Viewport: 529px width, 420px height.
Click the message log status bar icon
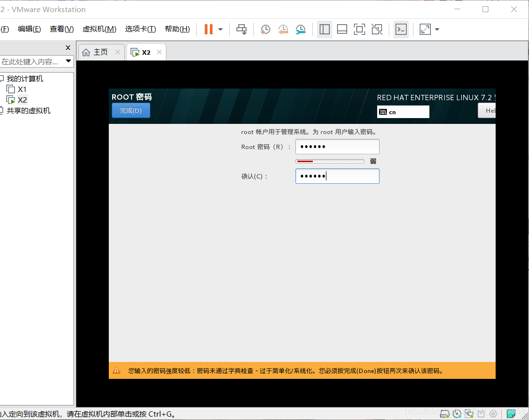[511, 414]
